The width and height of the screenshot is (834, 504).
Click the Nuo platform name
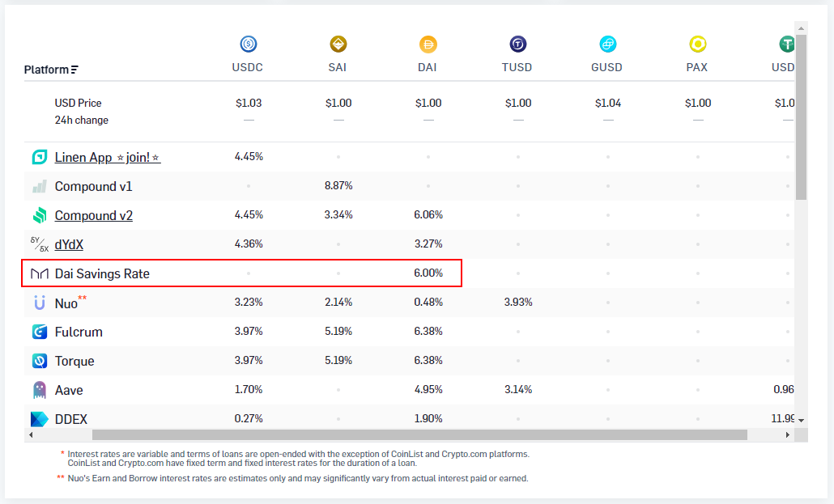[x=66, y=303]
